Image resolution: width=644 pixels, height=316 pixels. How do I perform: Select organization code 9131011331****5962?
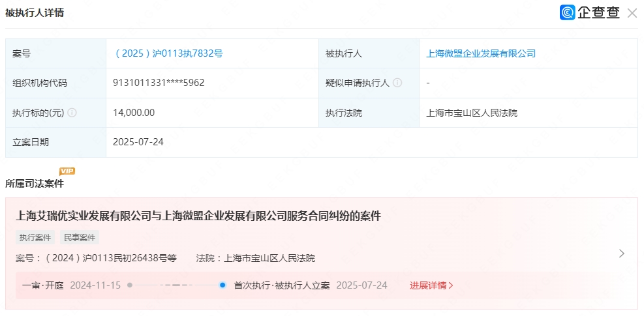point(159,83)
